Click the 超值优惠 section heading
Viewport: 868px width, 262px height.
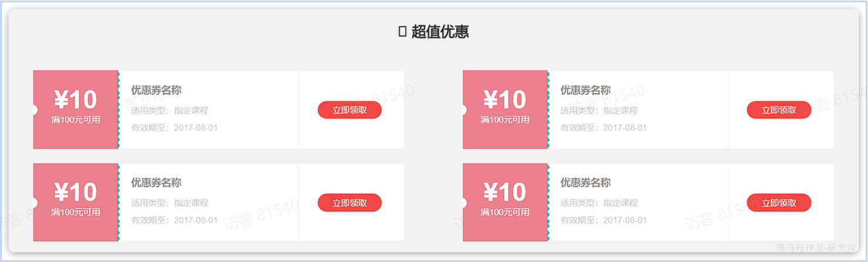(440, 32)
